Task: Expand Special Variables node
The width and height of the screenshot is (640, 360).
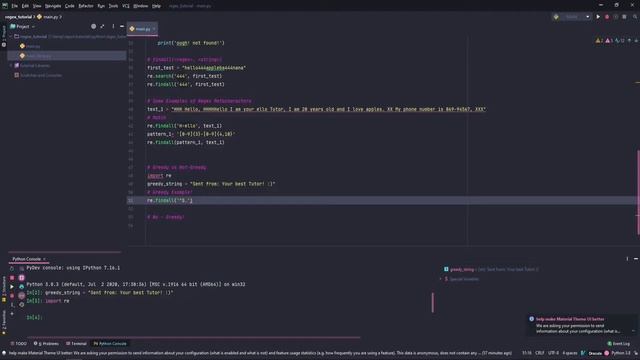Action: click(x=440, y=279)
